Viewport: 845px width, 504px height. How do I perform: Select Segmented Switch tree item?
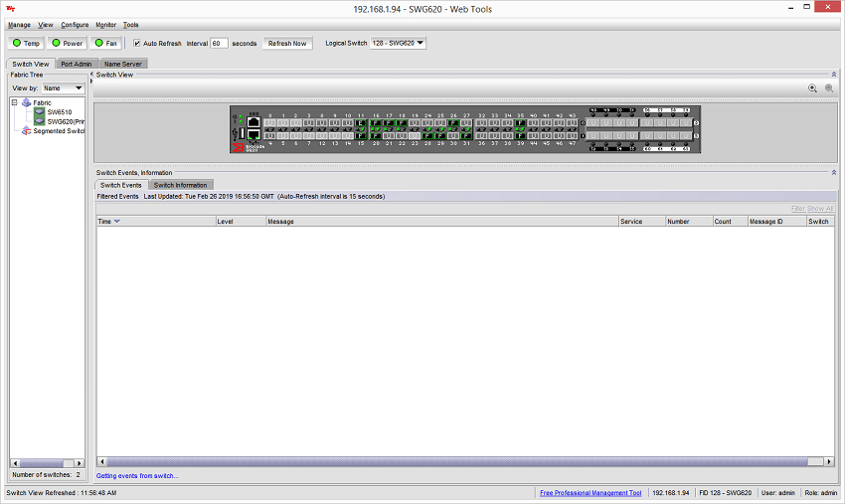pos(59,131)
